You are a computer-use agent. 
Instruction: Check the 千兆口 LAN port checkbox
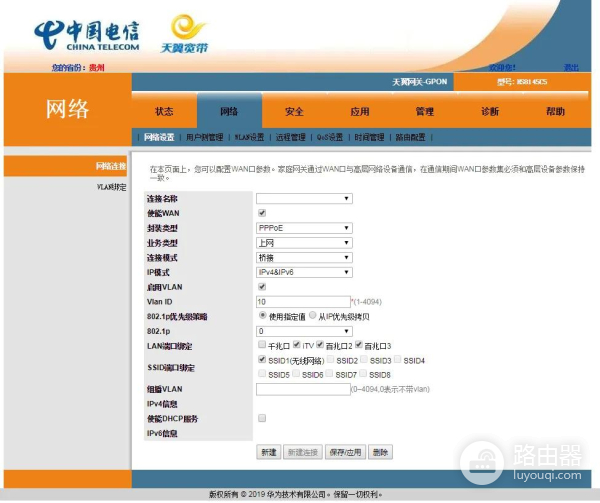(262, 345)
